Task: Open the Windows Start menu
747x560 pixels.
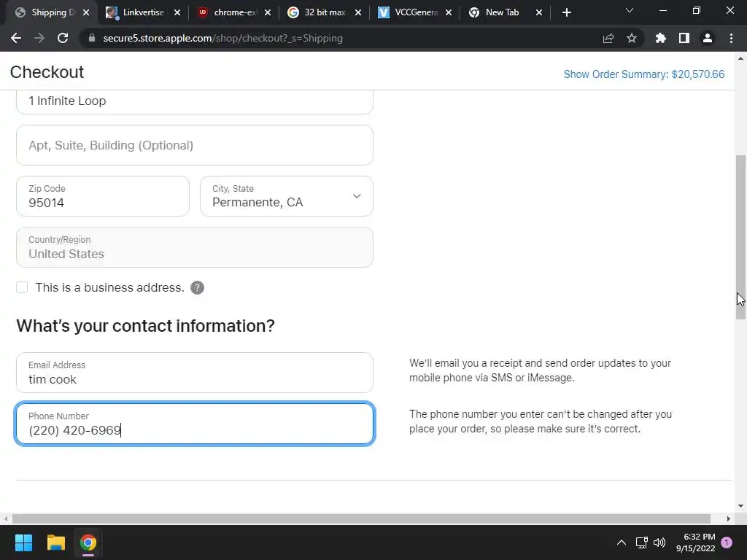Action: [x=23, y=542]
